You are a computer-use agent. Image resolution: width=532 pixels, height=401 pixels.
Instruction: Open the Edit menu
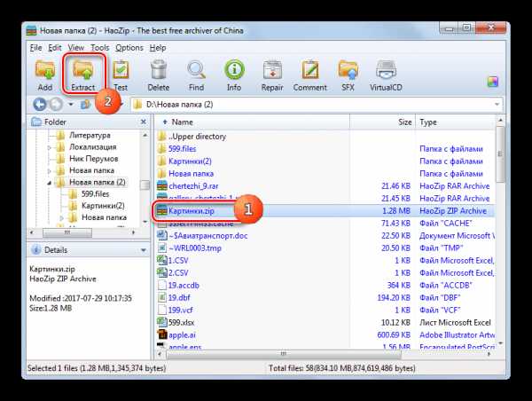(x=55, y=48)
